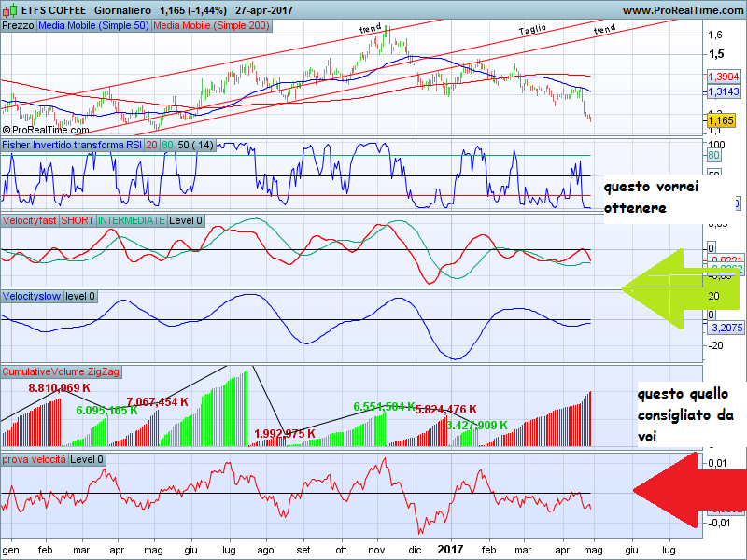The image size is (747, 560).
Task: Click Level 0 label in Velocityfast panel
Action: click(x=186, y=220)
